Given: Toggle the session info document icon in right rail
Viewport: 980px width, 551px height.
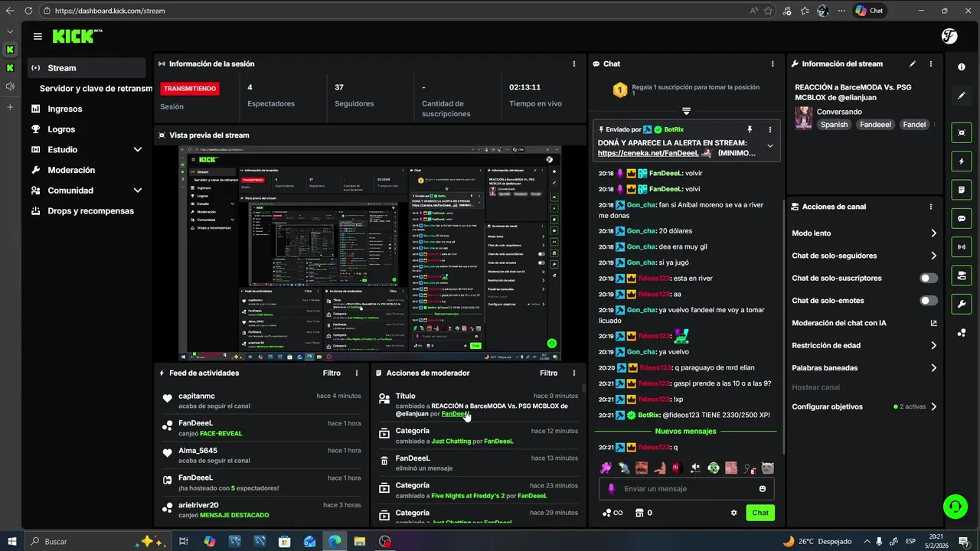Looking at the screenshot, I should point(962,190).
